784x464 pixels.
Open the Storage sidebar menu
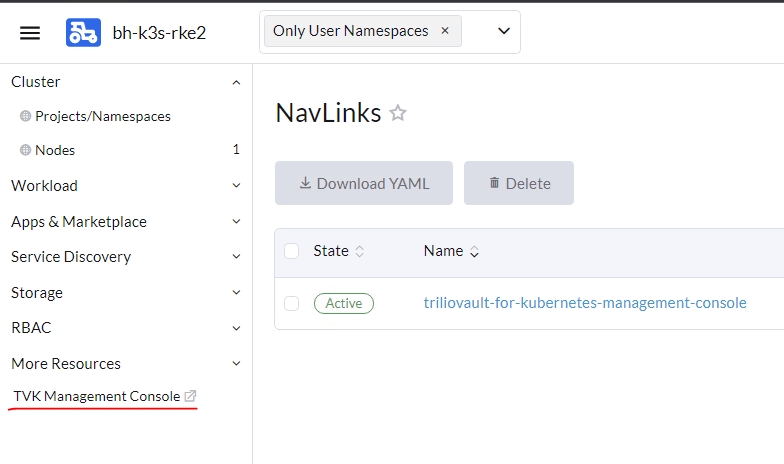point(37,293)
